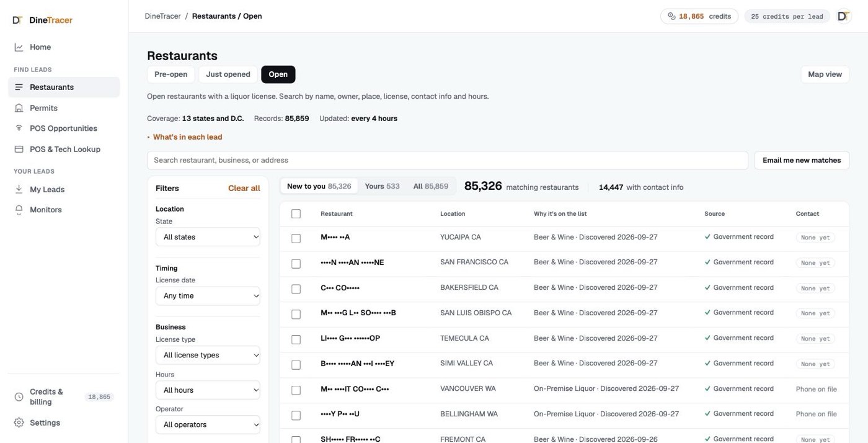Click the checkmark icon in SAN FRANCISCO CA row
This screenshot has height=443, width=868.
tap(707, 262)
